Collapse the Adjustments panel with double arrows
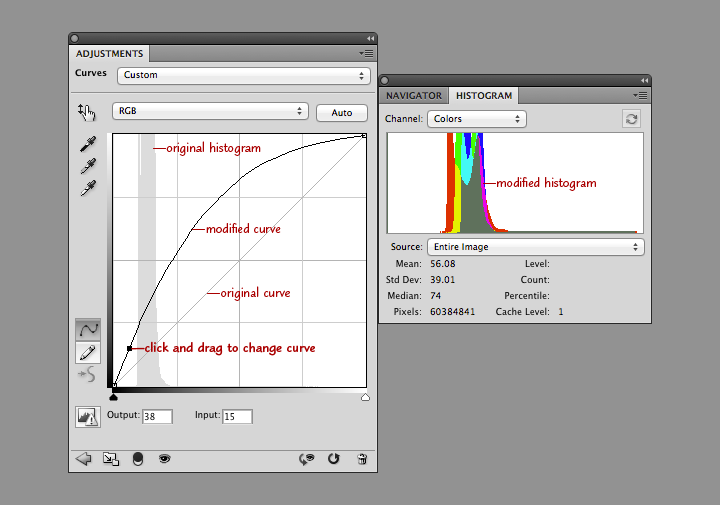Viewport: 720px width, 505px height. 370,39
